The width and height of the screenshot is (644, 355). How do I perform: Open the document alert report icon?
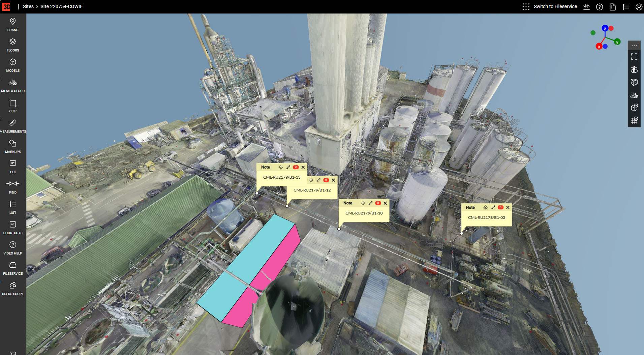[x=613, y=7]
